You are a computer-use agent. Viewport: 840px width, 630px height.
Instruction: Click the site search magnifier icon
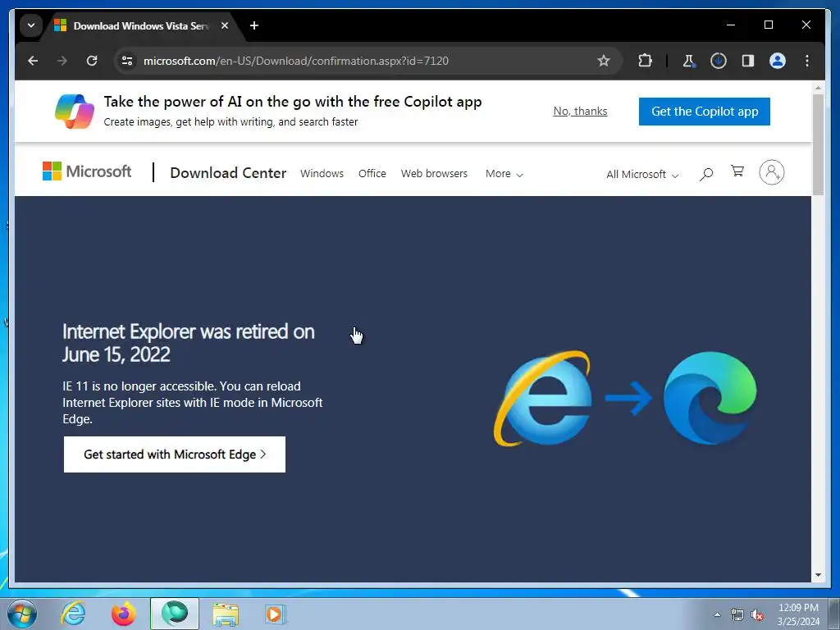pos(706,174)
